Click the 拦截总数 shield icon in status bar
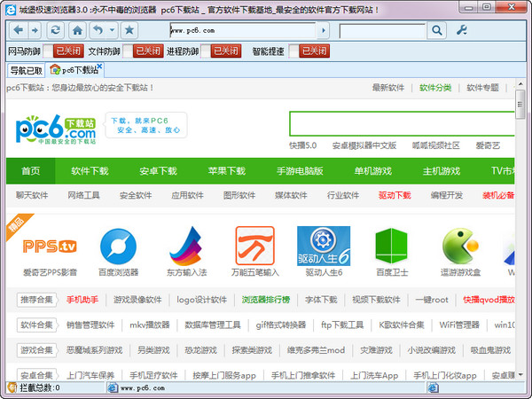532x399 pixels. point(12,387)
